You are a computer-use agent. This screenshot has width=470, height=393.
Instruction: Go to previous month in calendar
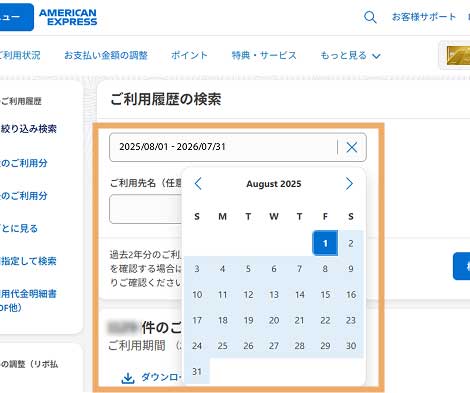pos(198,184)
